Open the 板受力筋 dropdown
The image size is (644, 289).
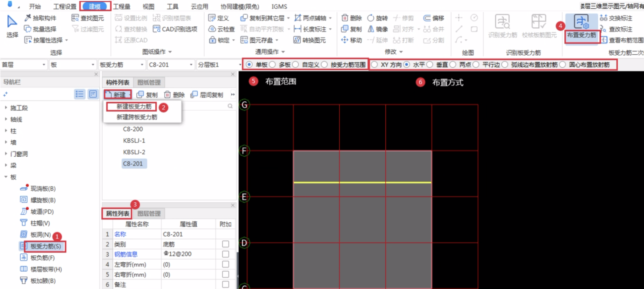(x=122, y=65)
